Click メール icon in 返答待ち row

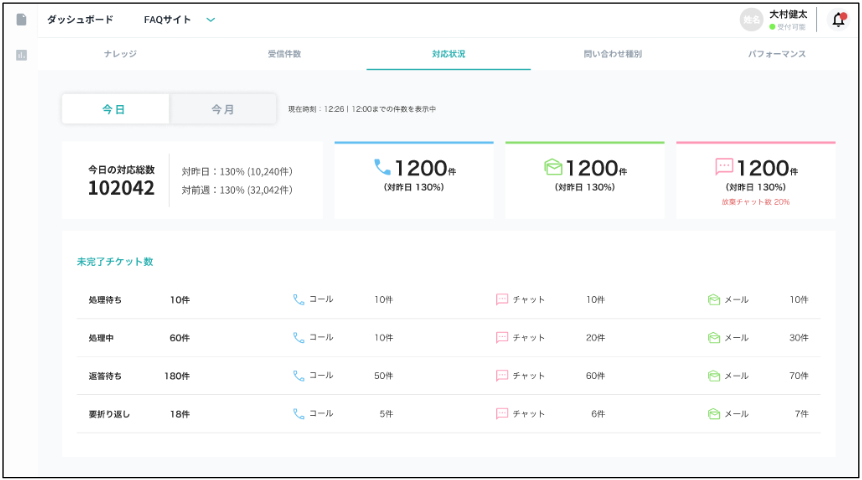(714, 376)
